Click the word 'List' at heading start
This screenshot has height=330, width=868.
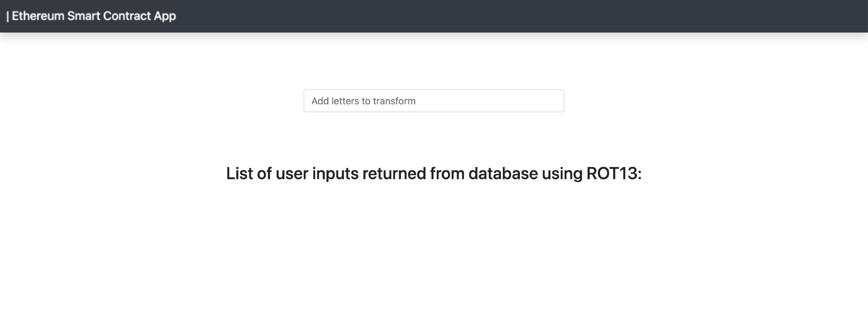tap(239, 173)
